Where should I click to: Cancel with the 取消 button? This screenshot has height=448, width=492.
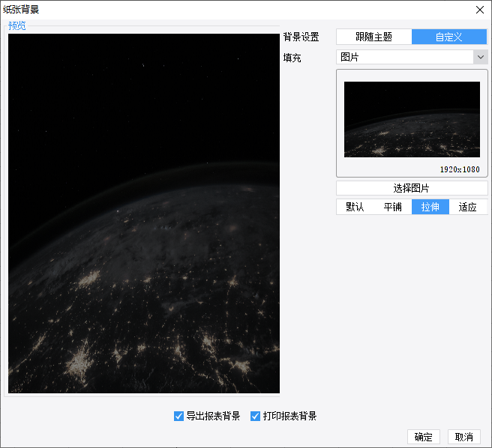coord(463,437)
